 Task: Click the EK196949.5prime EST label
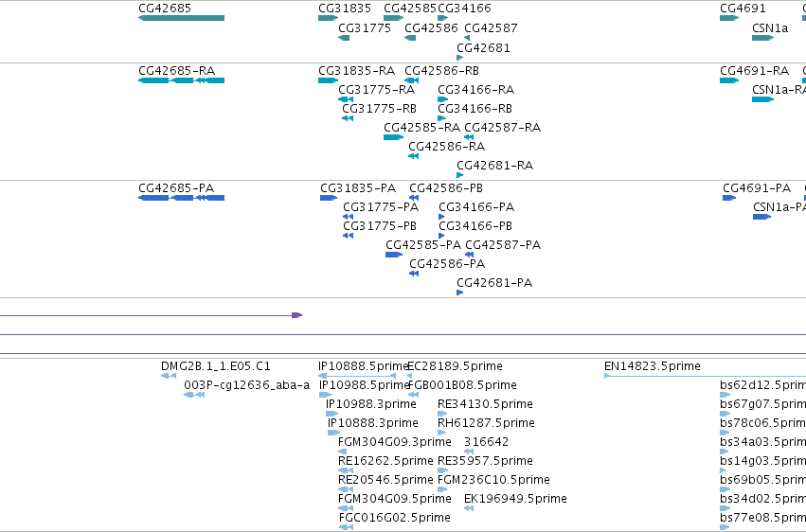tap(515, 500)
